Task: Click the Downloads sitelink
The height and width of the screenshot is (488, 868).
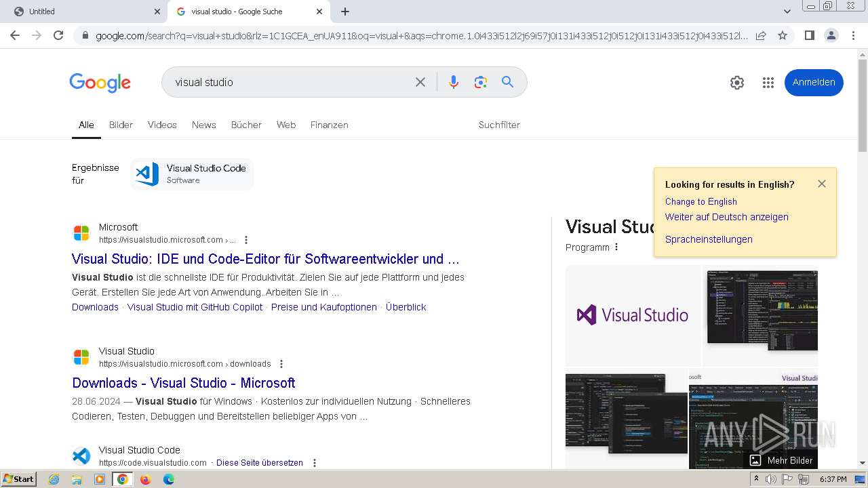Action: [95, 307]
